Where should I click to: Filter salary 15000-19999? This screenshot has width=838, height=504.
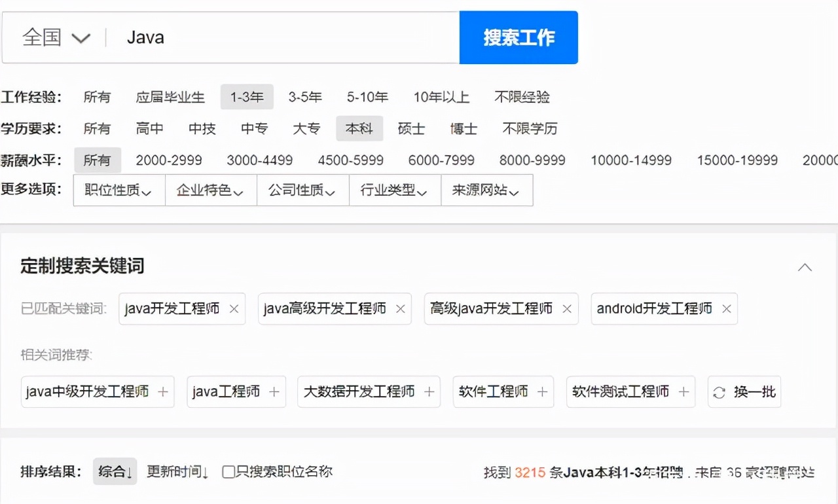coord(737,160)
